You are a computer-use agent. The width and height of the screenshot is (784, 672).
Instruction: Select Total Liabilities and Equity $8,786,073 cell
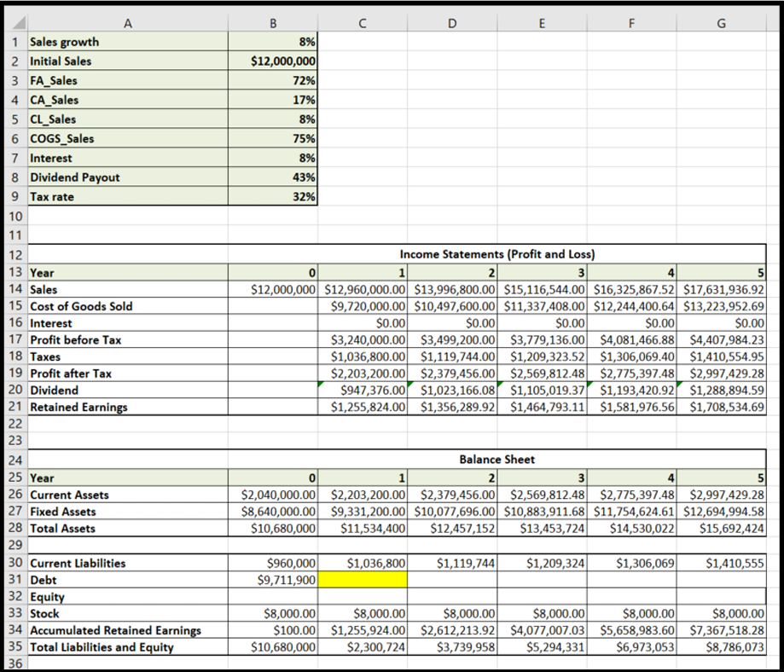[x=721, y=647]
